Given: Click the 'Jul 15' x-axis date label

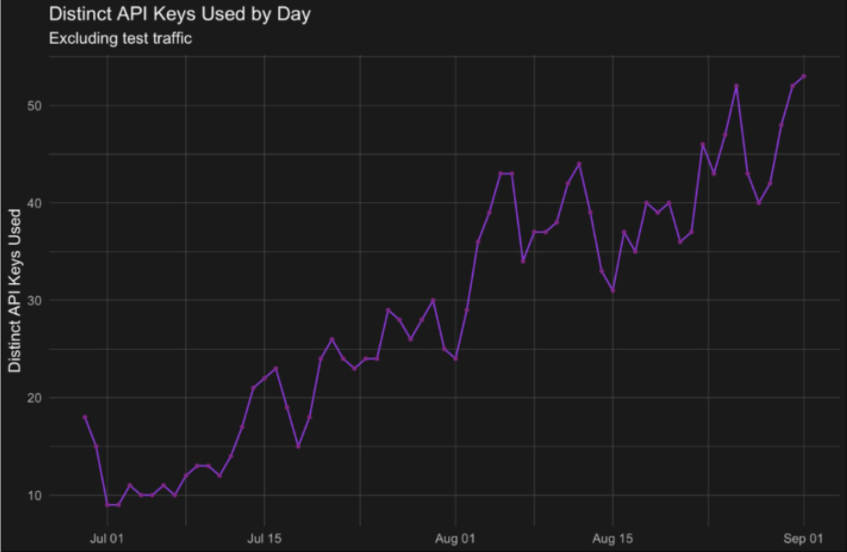Looking at the screenshot, I should pos(264,539).
